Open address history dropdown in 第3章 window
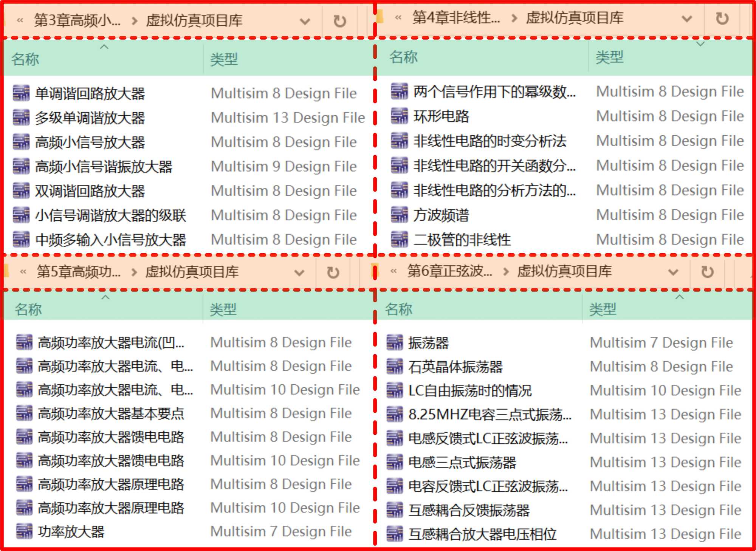Viewport: 756px width, 551px height. coord(305,21)
